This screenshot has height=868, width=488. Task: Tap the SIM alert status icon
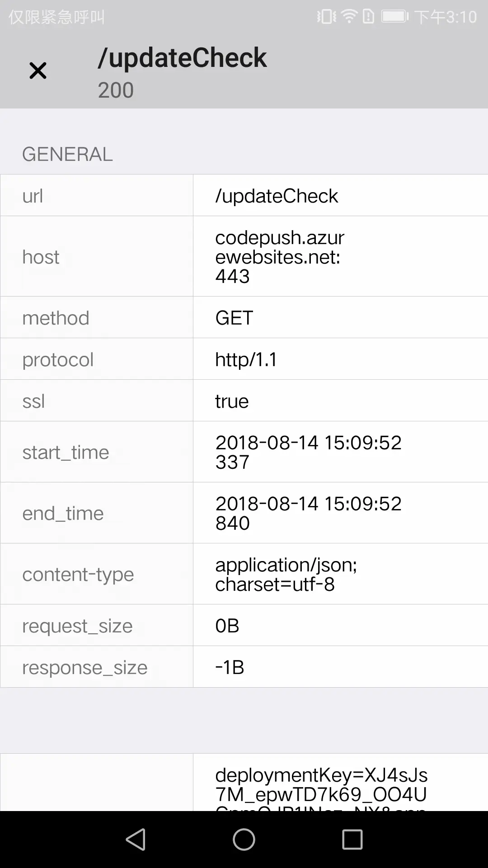369,17
